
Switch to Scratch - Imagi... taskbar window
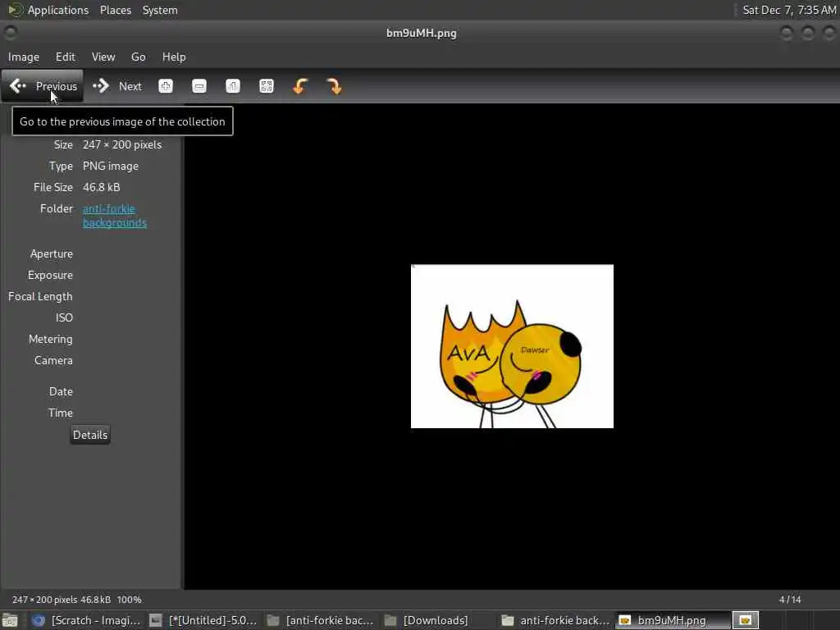85,620
